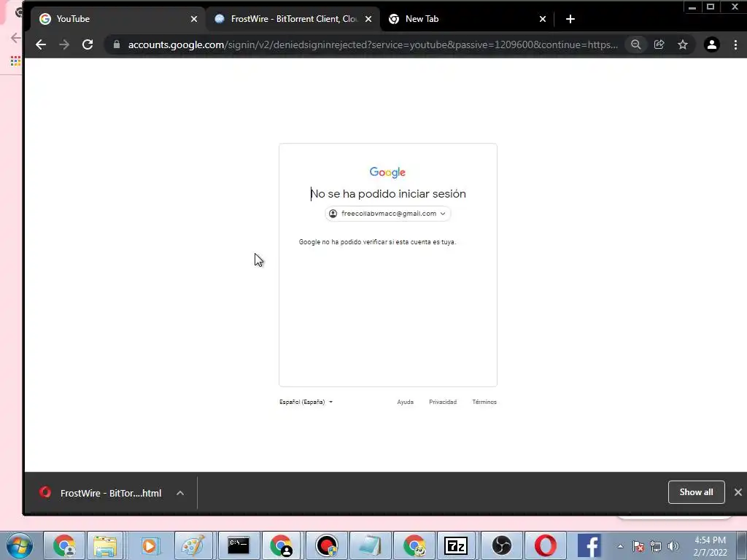The width and height of the screenshot is (747, 560).
Task: Close the downloads bar
Action: tap(738, 492)
